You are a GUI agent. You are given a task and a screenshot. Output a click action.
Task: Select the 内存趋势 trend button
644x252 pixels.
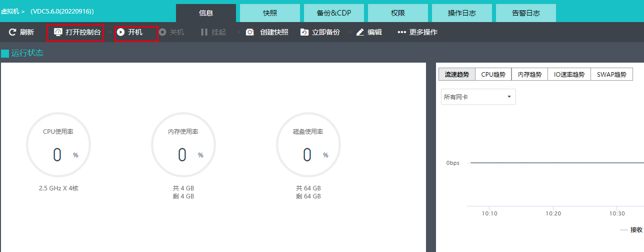click(529, 75)
